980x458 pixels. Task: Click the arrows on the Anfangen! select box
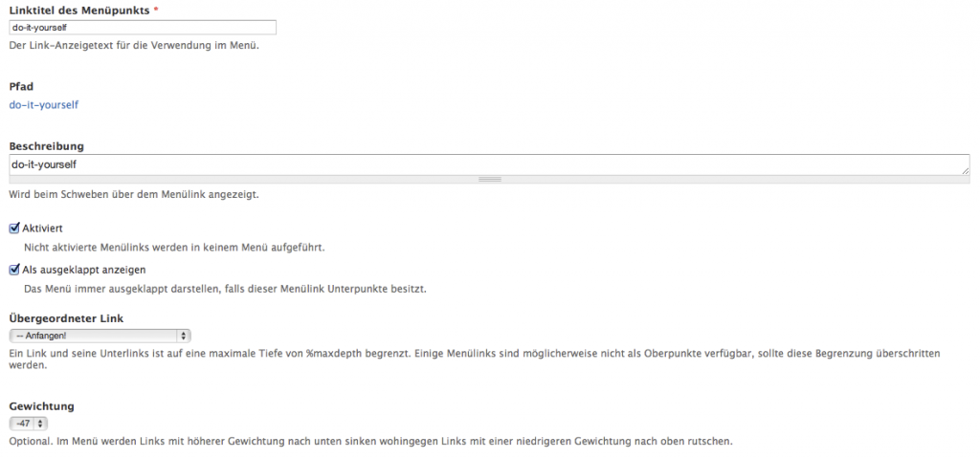click(185, 336)
